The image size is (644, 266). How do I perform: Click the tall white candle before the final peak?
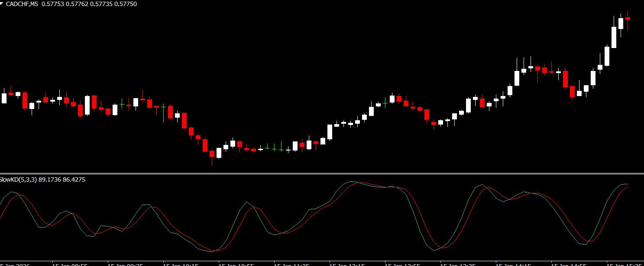614,37
